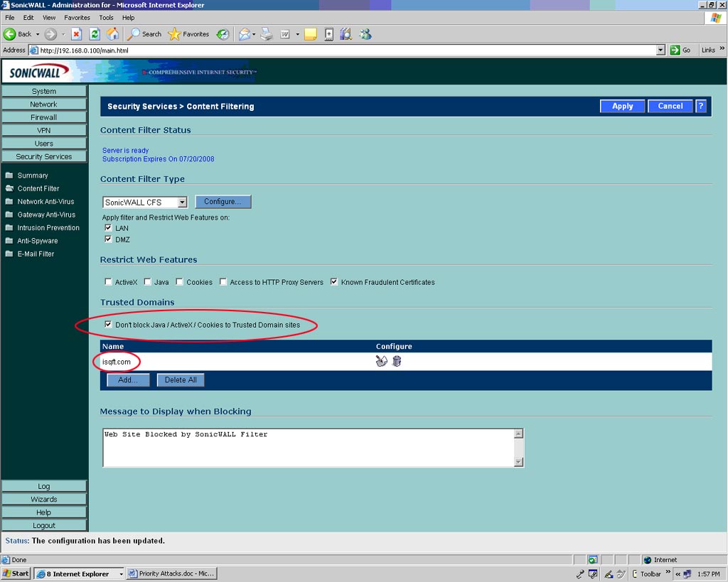Click the green Go arrow icon
728x582 pixels.
coord(675,50)
